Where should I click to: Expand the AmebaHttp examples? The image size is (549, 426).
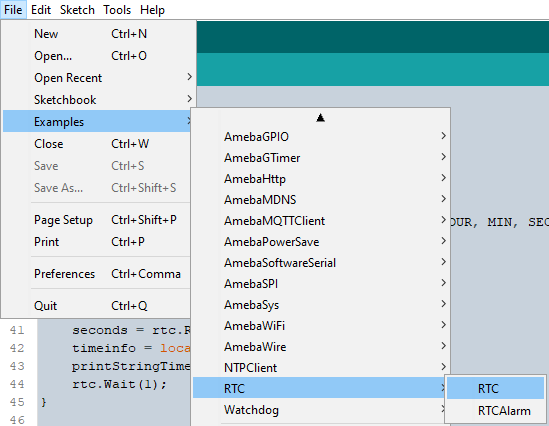320,179
